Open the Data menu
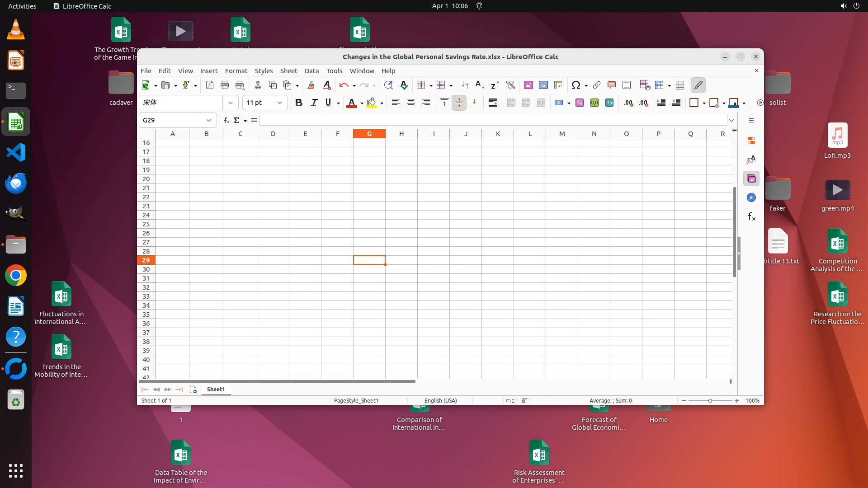 [x=311, y=70]
